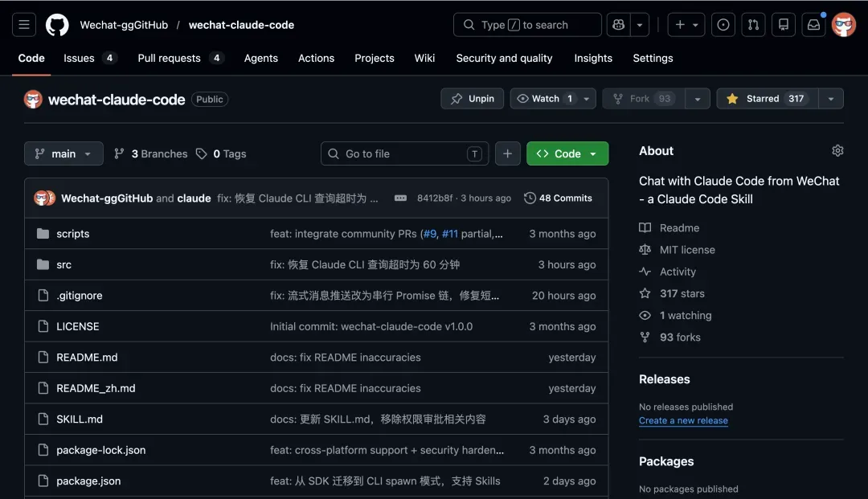
Task: Open the claude co-author link
Action: pos(194,198)
